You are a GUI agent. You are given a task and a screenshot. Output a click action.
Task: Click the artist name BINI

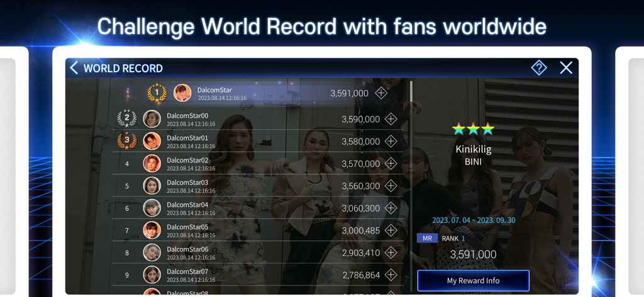[x=473, y=162]
